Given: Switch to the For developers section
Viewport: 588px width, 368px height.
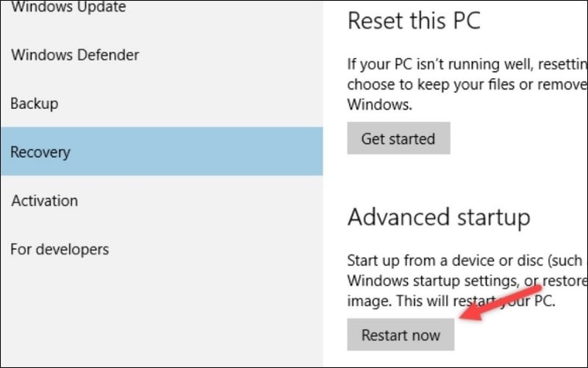Looking at the screenshot, I should (x=60, y=249).
